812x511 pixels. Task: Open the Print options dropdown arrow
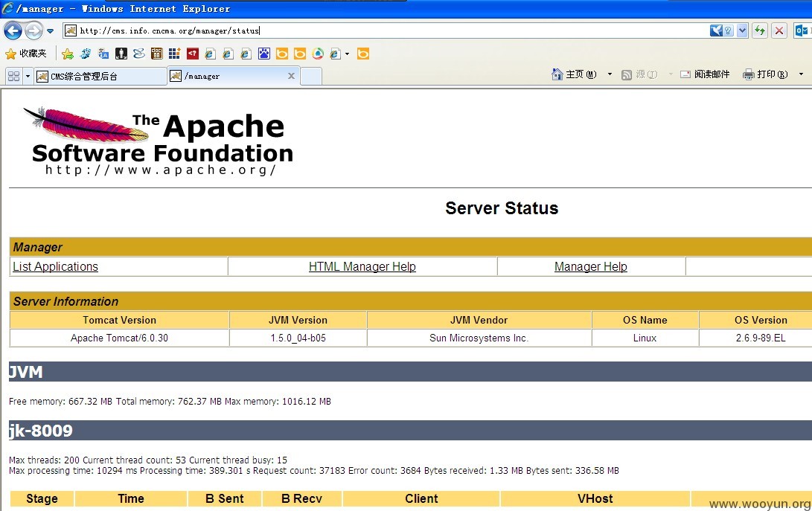click(x=801, y=74)
